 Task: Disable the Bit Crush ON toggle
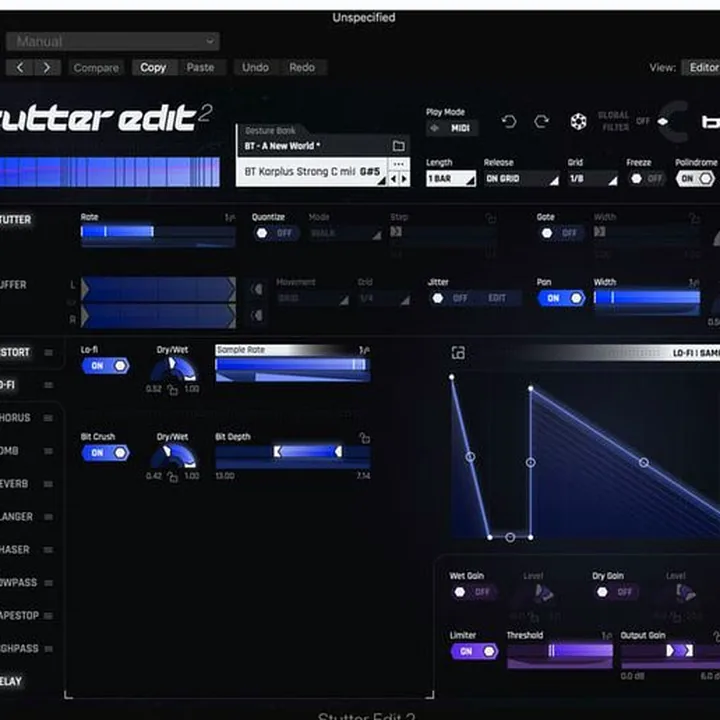(x=106, y=453)
